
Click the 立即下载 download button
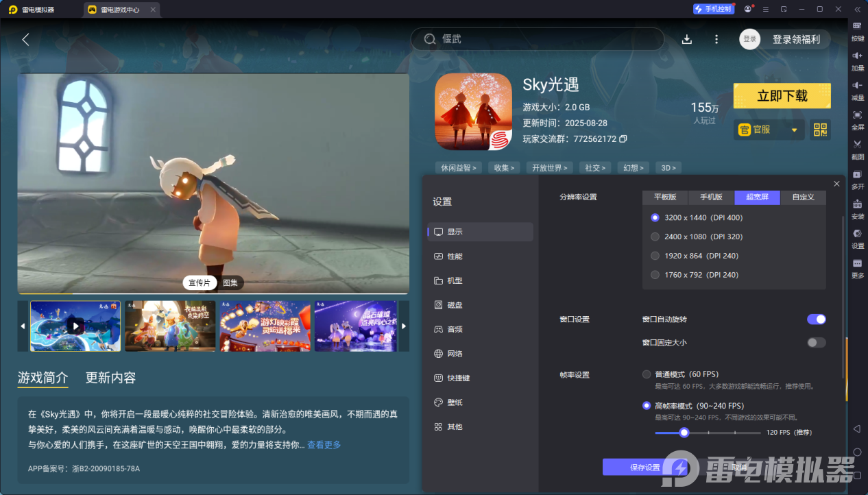[x=782, y=96]
